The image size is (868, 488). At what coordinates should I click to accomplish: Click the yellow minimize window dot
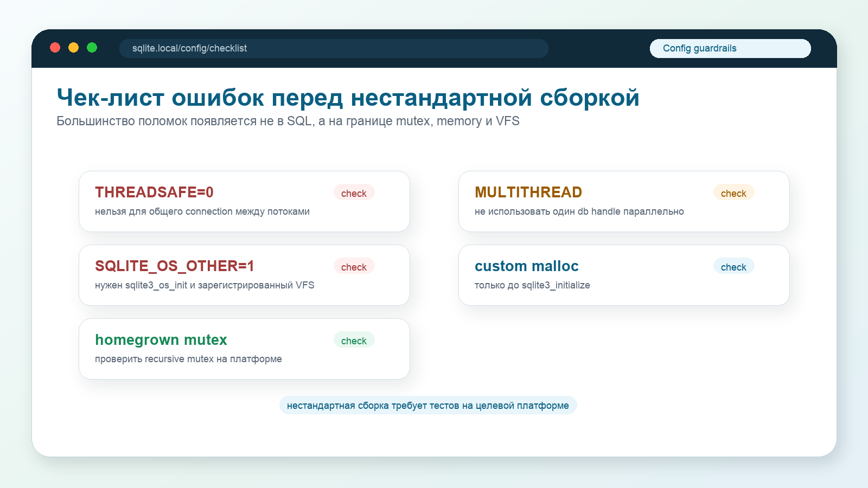click(73, 48)
